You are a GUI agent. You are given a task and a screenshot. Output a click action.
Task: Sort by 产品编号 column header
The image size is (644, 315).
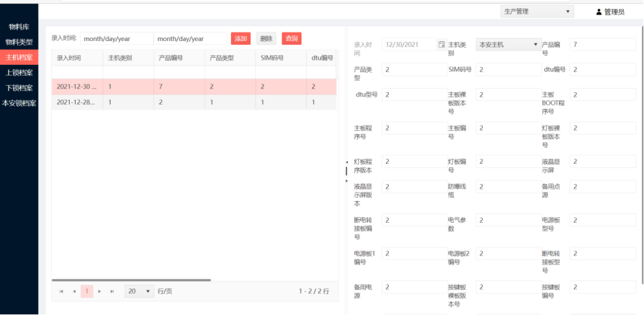(179, 58)
